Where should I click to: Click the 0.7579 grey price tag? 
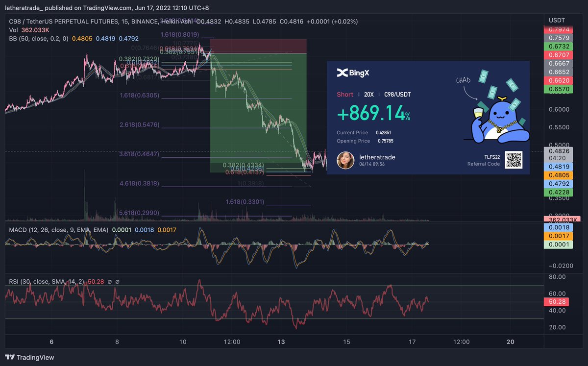tap(559, 38)
